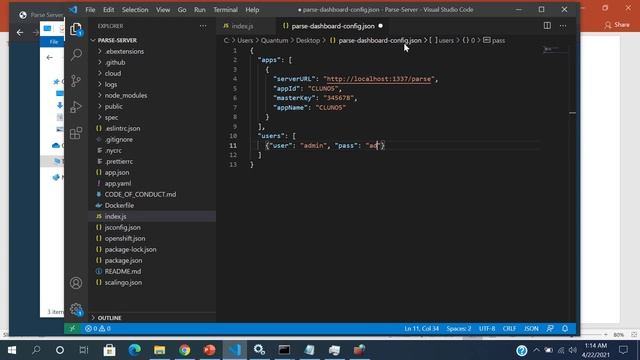Open the Extensions view
The width and height of the screenshot is (640, 360).
(x=76, y=133)
